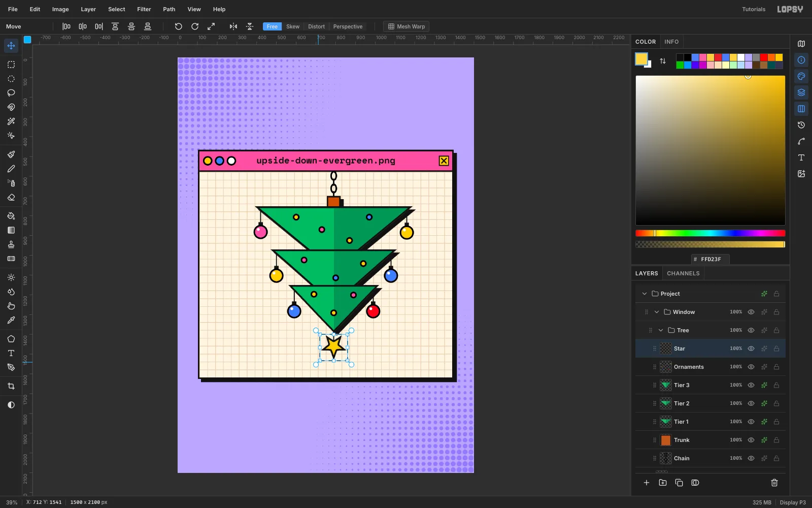Open the File menu
Image resolution: width=812 pixels, height=508 pixels.
pyautogui.click(x=13, y=9)
